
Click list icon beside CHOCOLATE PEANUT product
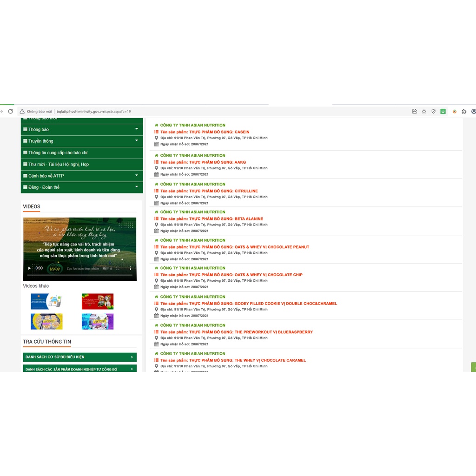(156, 247)
